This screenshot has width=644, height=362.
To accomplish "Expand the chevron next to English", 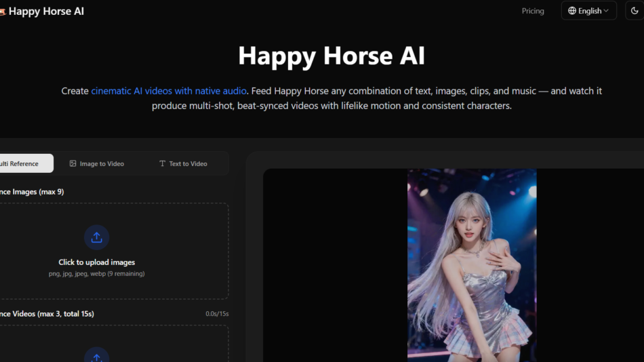I will click(x=606, y=11).
